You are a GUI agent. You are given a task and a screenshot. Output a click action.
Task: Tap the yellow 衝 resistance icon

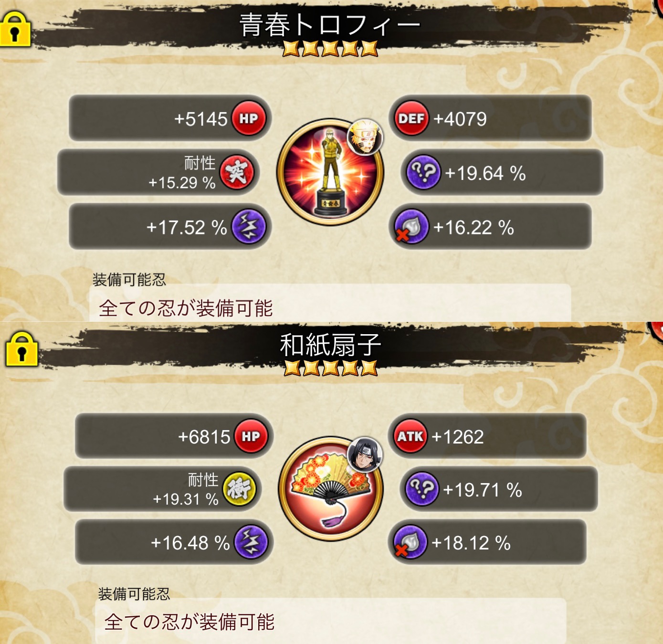coord(239,489)
